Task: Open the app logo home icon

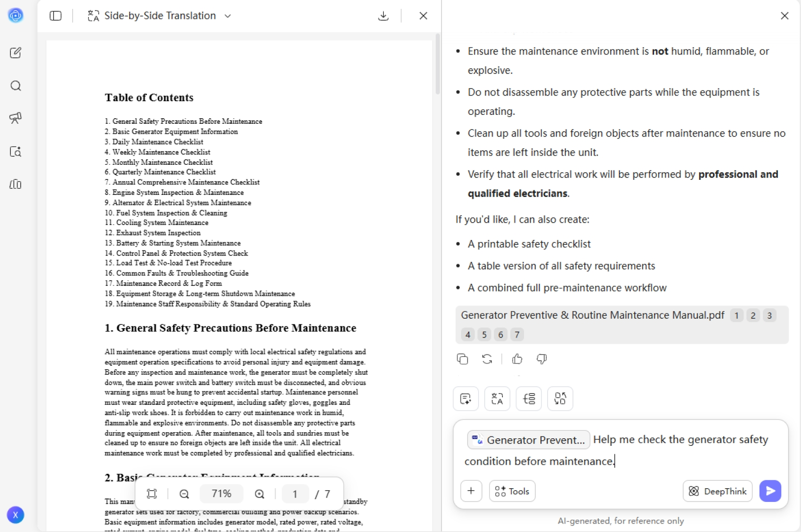Action: (16, 16)
